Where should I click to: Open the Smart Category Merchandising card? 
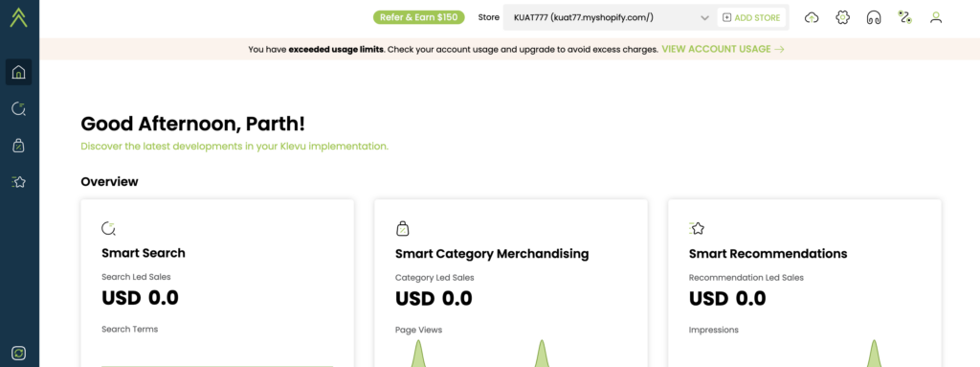coord(511,283)
